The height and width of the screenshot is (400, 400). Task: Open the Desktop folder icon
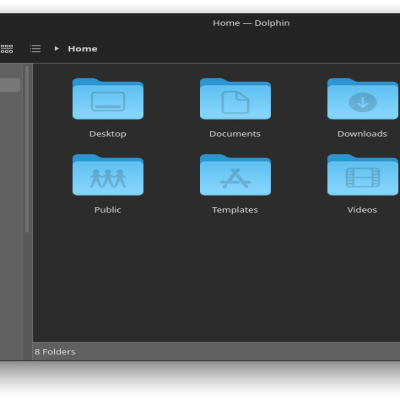(x=108, y=99)
